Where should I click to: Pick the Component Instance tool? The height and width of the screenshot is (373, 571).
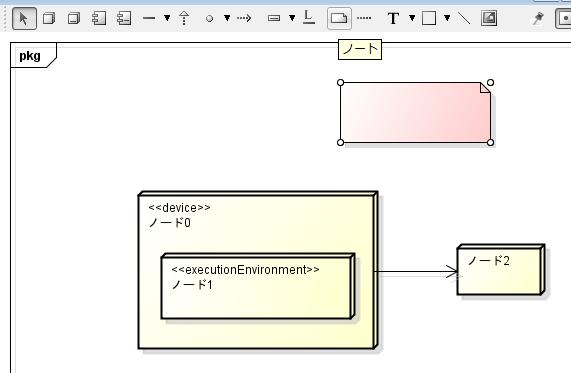[124, 18]
